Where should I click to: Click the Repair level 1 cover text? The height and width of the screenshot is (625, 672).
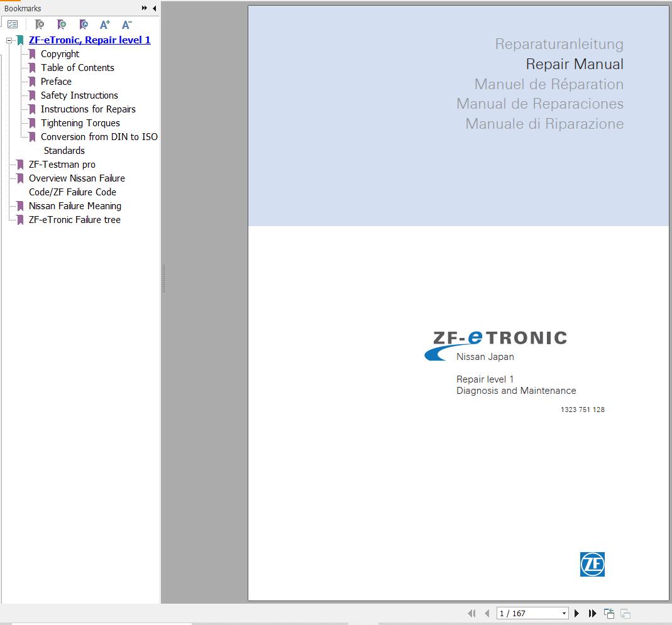tap(485, 379)
